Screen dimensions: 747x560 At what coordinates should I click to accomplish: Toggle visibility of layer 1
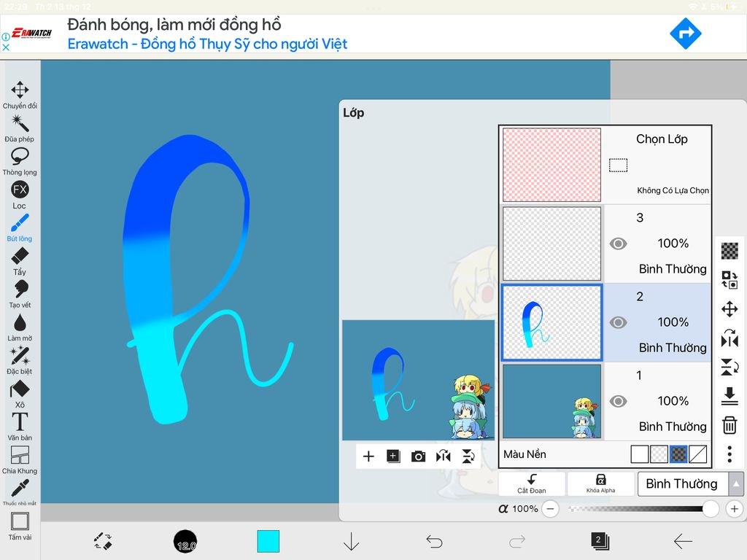pyautogui.click(x=618, y=402)
